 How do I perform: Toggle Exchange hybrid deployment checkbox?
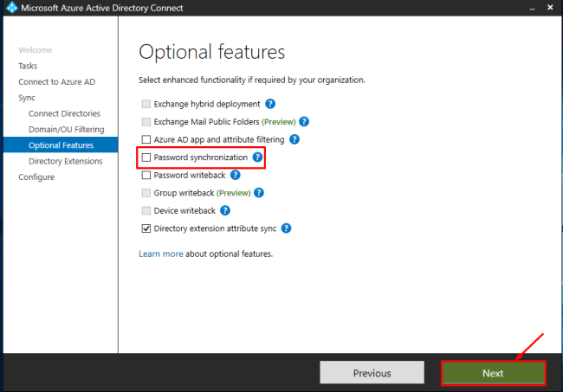(x=146, y=104)
